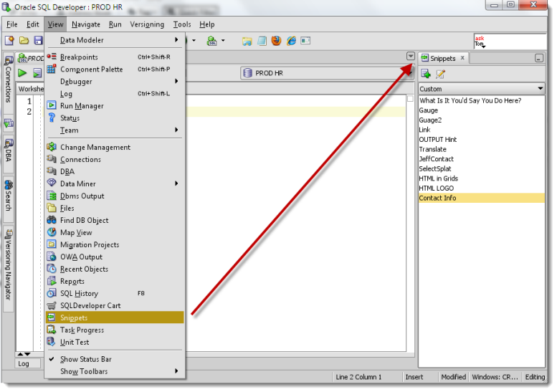Click the green Run Statement arrow
Viewport: 557px width, 392px height.
click(22, 73)
